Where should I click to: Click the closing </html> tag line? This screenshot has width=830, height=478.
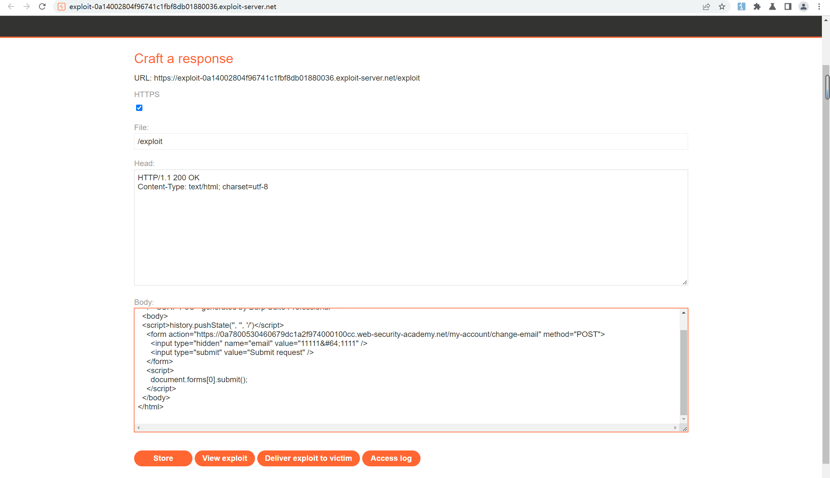150,407
